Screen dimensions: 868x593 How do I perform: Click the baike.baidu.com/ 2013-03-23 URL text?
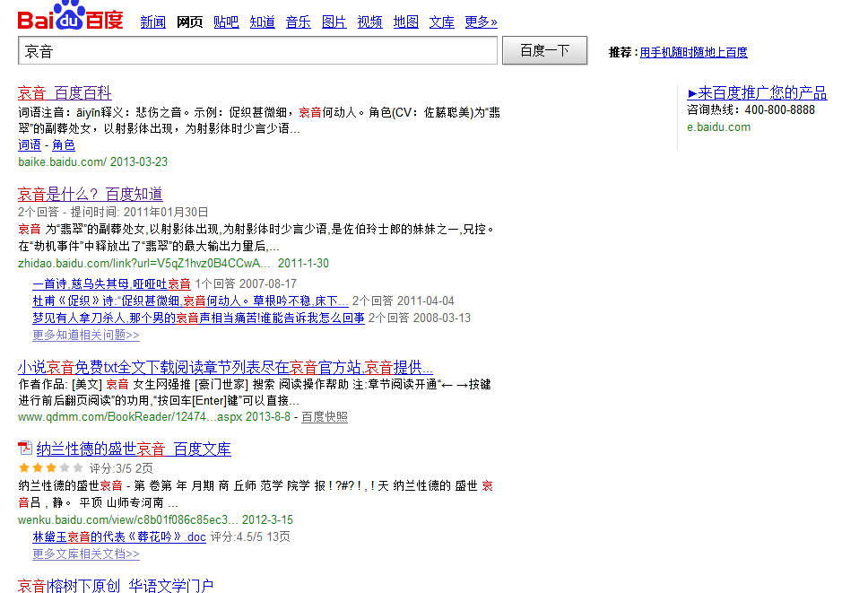point(92,162)
